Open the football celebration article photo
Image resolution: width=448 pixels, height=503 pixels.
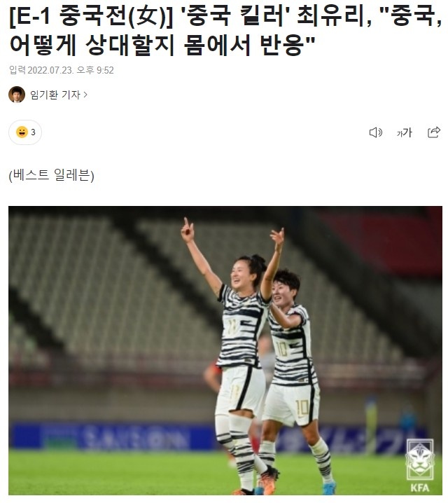point(225,350)
